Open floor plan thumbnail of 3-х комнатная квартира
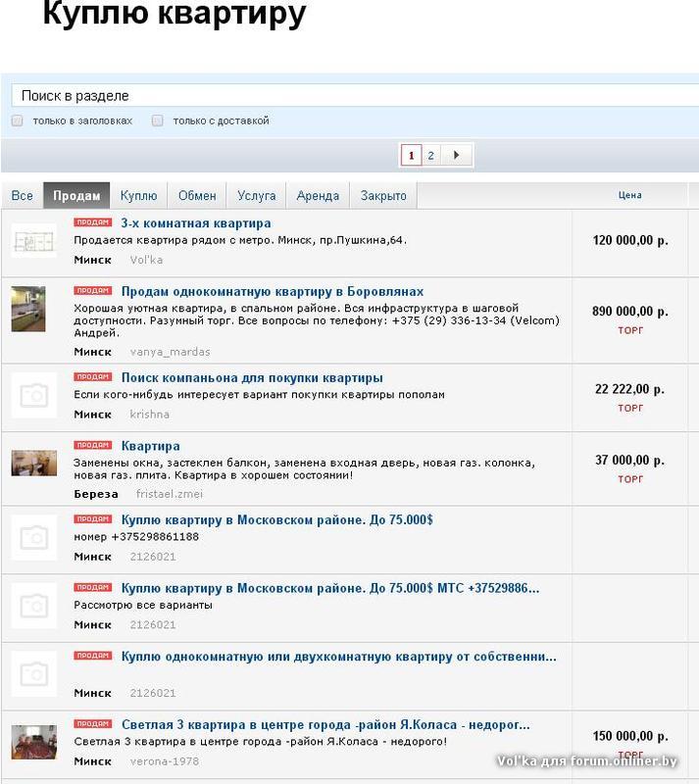 [33, 241]
